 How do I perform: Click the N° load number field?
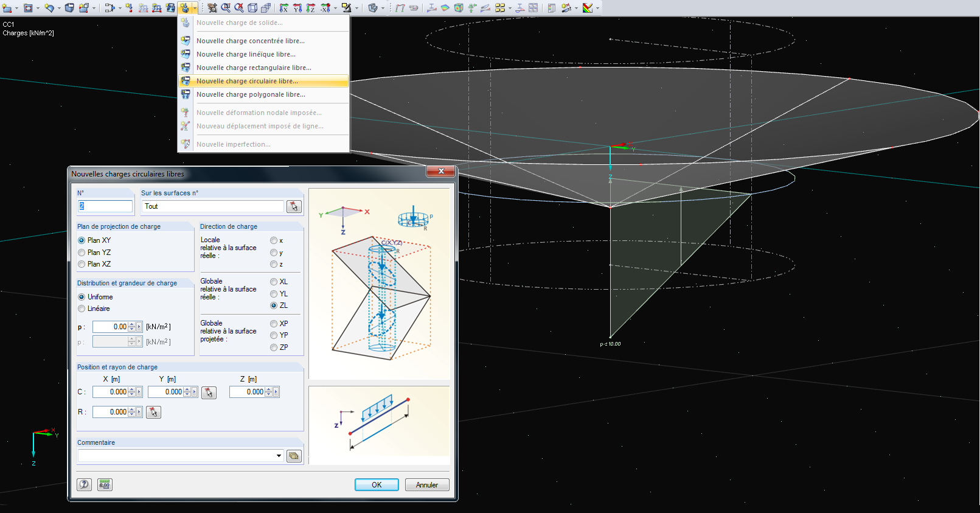[x=105, y=206]
